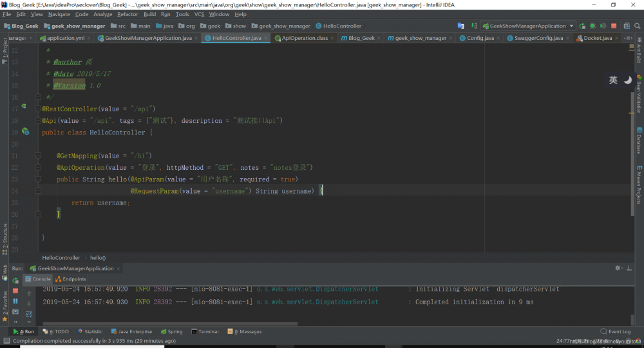
Task: Toggle tool window bars in bottom-left corner
Action: point(6,341)
